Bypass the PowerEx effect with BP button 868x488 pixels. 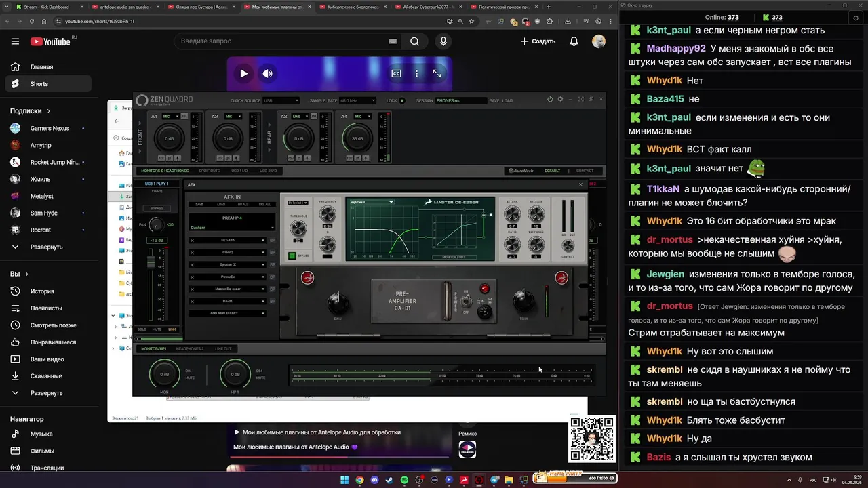pos(273,277)
